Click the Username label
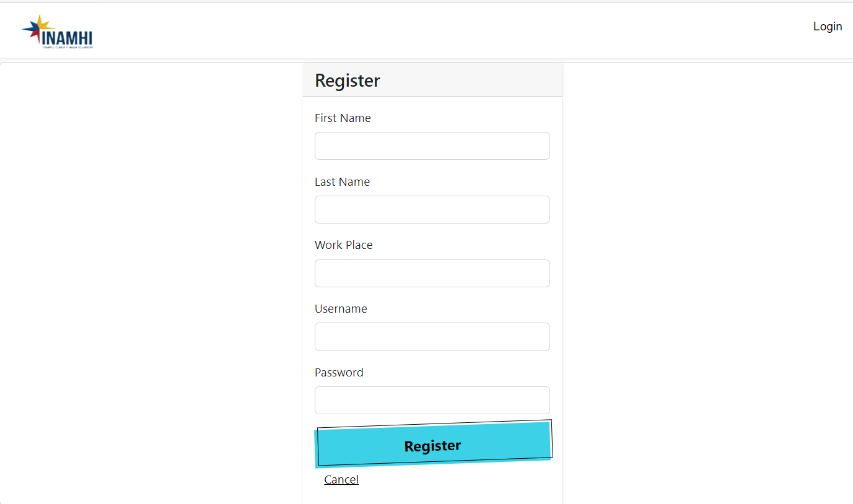The image size is (853, 504). point(341,308)
